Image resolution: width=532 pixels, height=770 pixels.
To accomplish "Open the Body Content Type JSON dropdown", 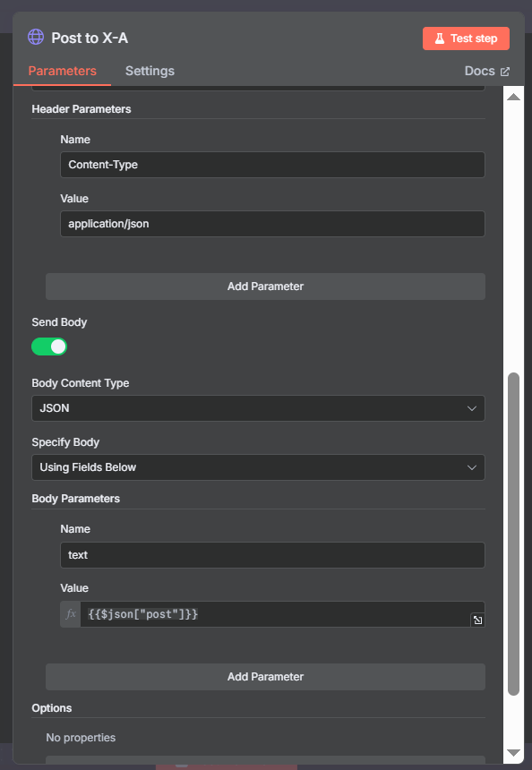I will coord(258,408).
